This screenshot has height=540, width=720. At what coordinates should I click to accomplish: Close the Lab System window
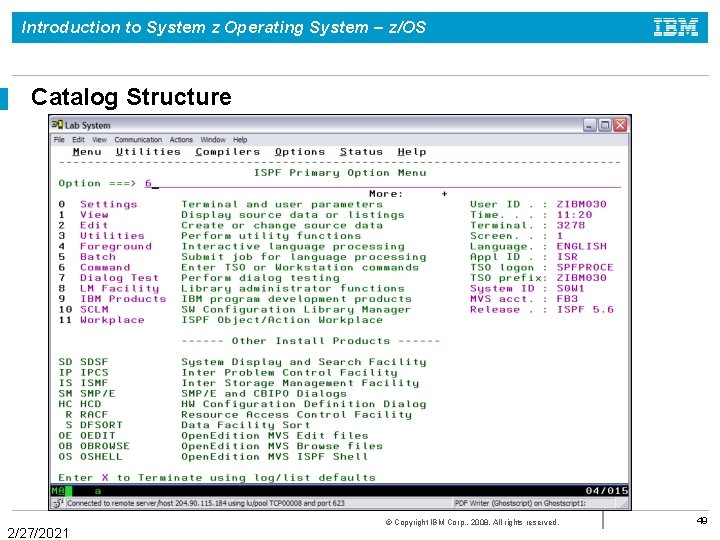[x=620, y=125]
